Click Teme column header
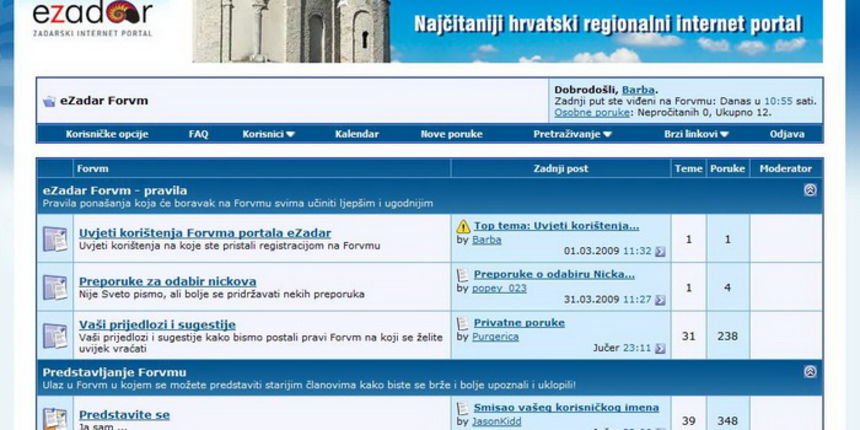Image resolution: width=860 pixels, height=430 pixels. [x=689, y=168]
